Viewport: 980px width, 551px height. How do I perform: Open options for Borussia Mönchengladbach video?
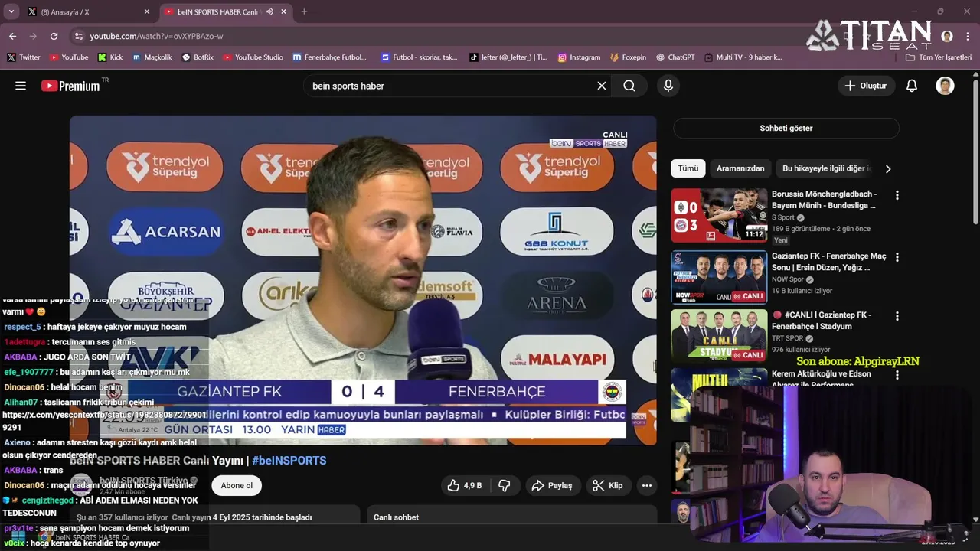(x=897, y=195)
